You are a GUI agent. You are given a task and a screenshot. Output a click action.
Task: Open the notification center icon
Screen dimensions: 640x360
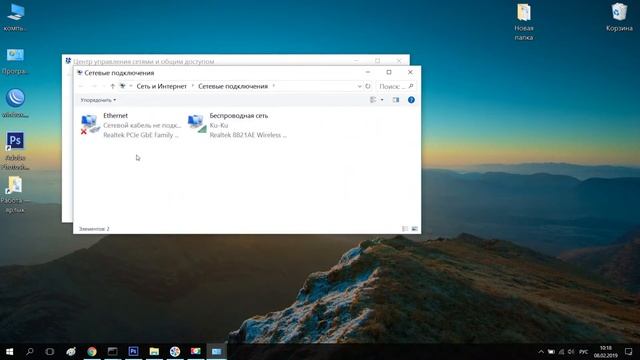pos(629,351)
